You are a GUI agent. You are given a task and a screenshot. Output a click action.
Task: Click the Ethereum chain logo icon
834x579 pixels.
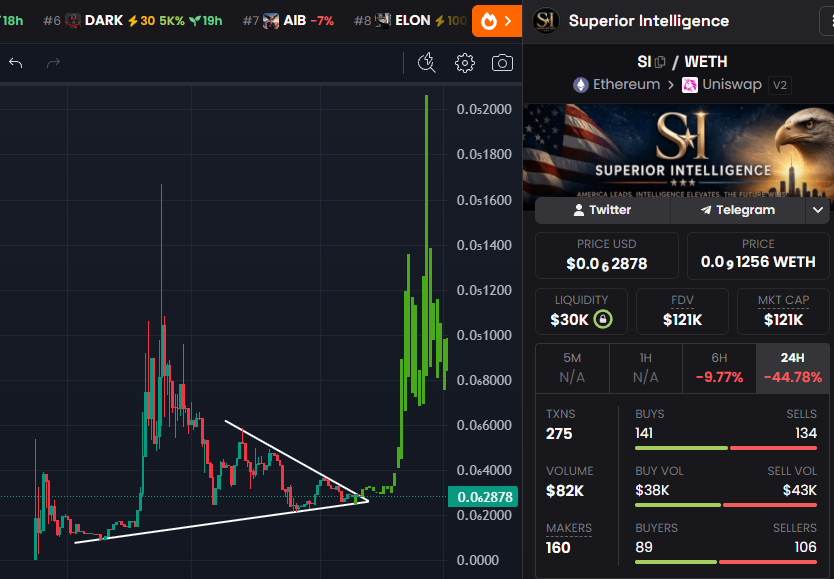580,85
